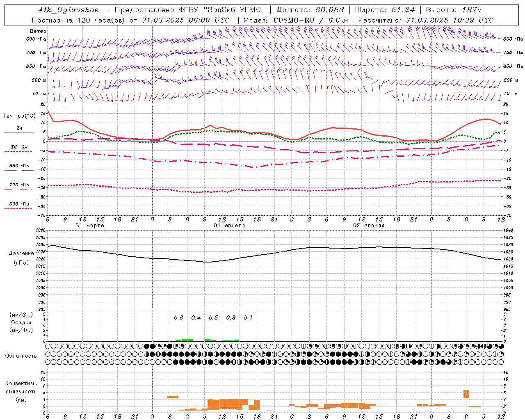Click the precipitation value '0.3'
525x420 pixels.
[231, 317]
